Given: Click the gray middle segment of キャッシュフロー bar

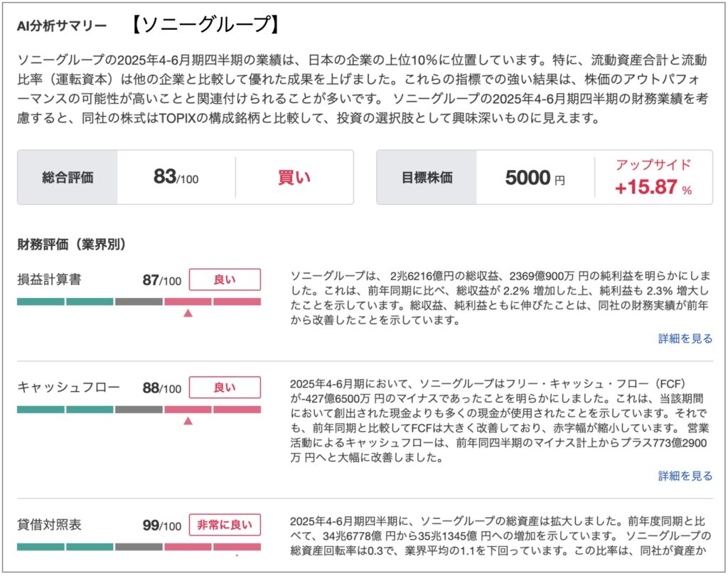Looking at the screenshot, I should (x=139, y=410).
